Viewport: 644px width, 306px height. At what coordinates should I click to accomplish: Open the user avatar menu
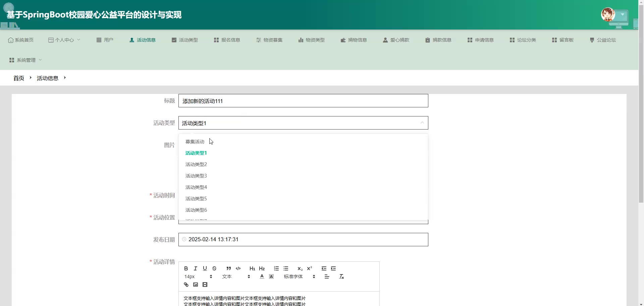coord(608,14)
